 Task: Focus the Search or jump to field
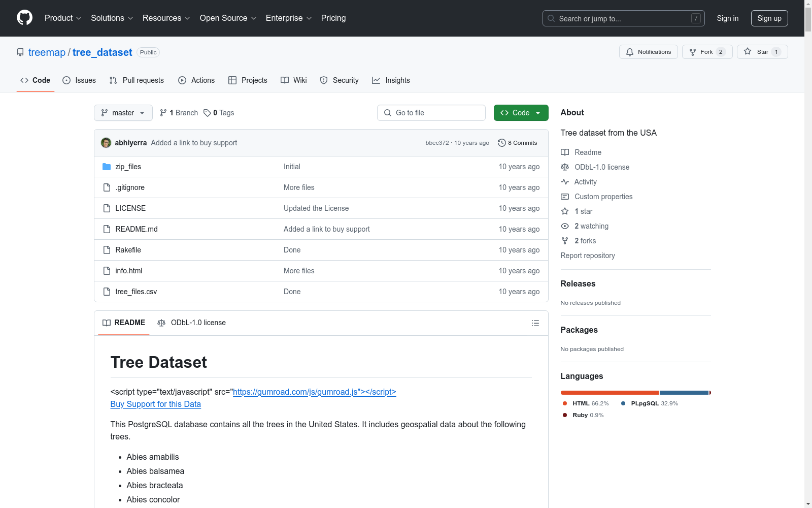(624, 18)
